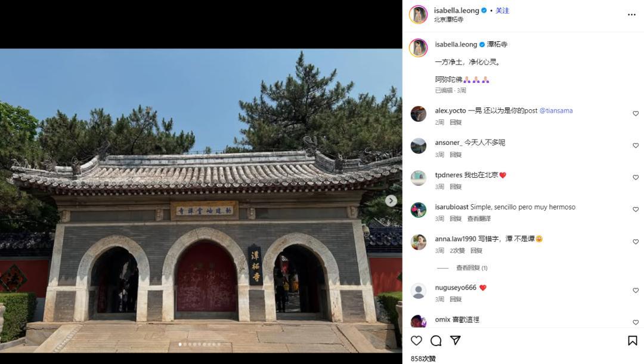Save post with bookmark icon
The image size is (644, 364).
coord(633,340)
